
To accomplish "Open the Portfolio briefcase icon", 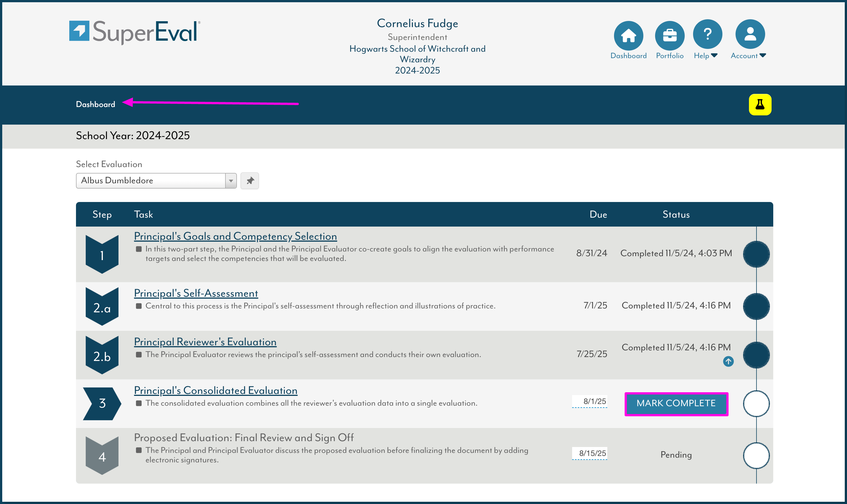I will click(x=669, y=35).
